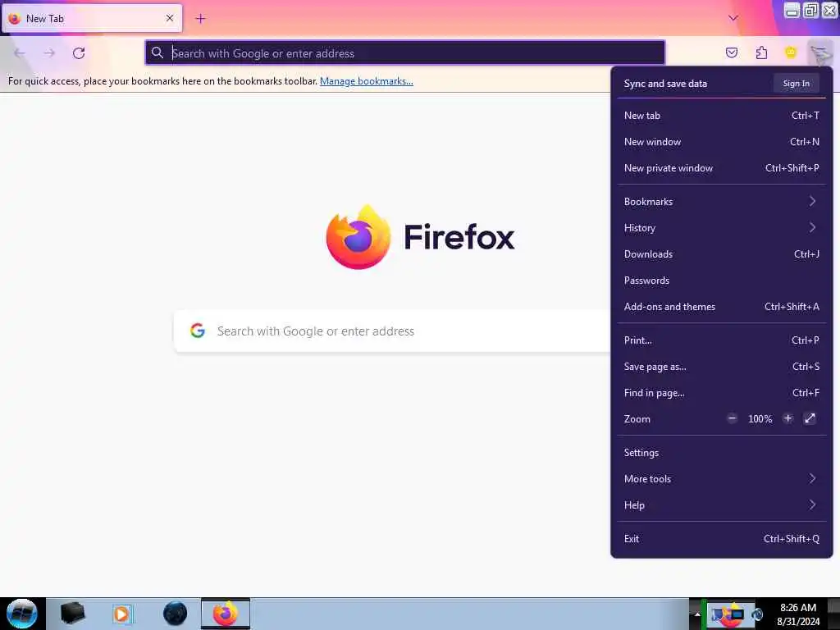
Task: Toggle full screen icon in Zoom row
Action: point(810,418)
